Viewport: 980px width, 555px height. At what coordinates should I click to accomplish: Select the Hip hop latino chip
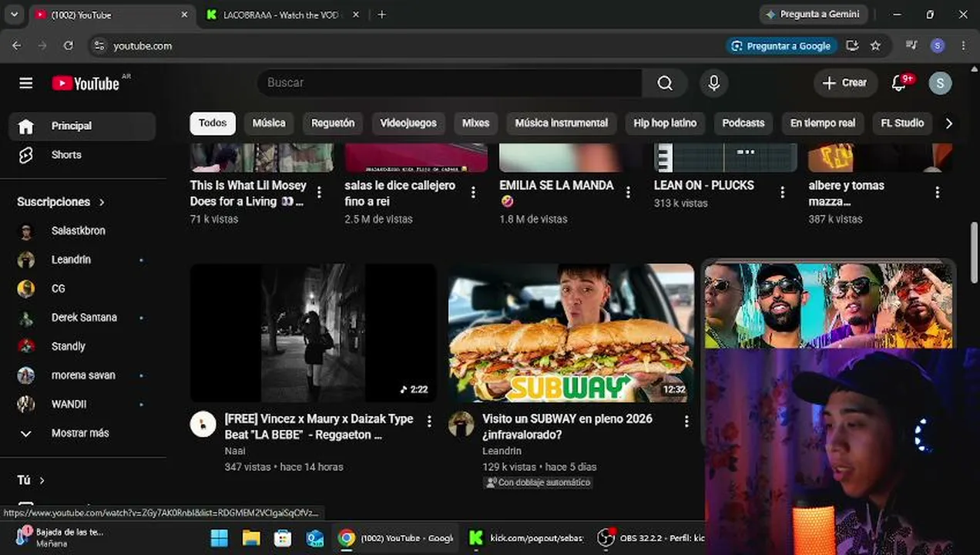pos(665,123)
